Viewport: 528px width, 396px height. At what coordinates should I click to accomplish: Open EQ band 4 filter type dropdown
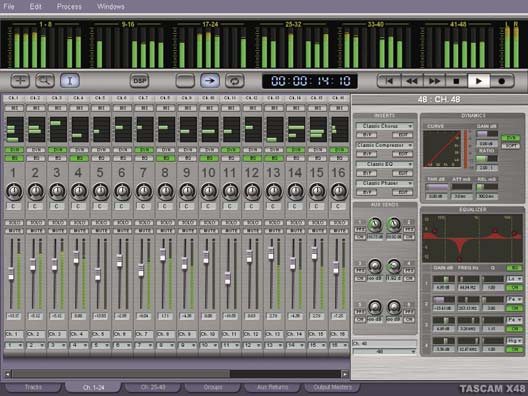515,341
